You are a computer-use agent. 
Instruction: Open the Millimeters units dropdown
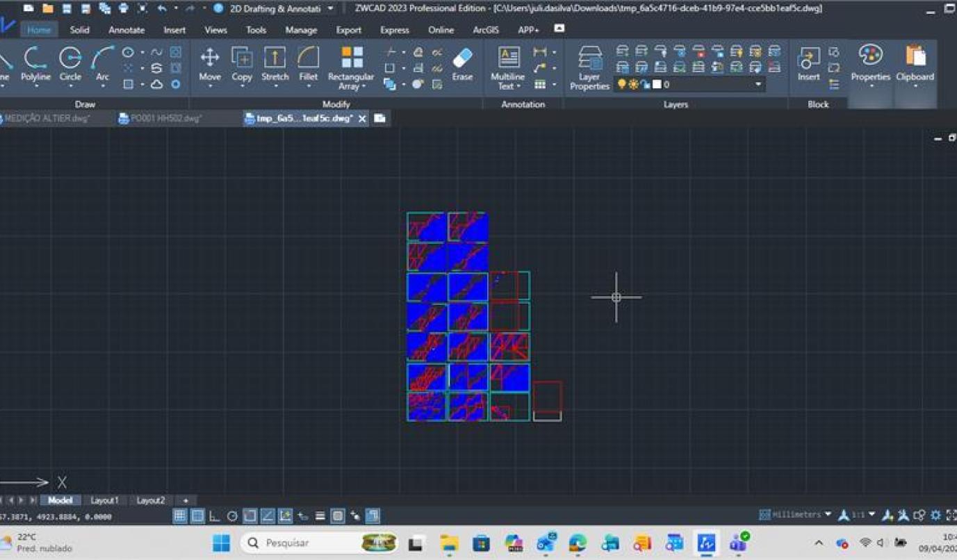(x=827, y=515)
